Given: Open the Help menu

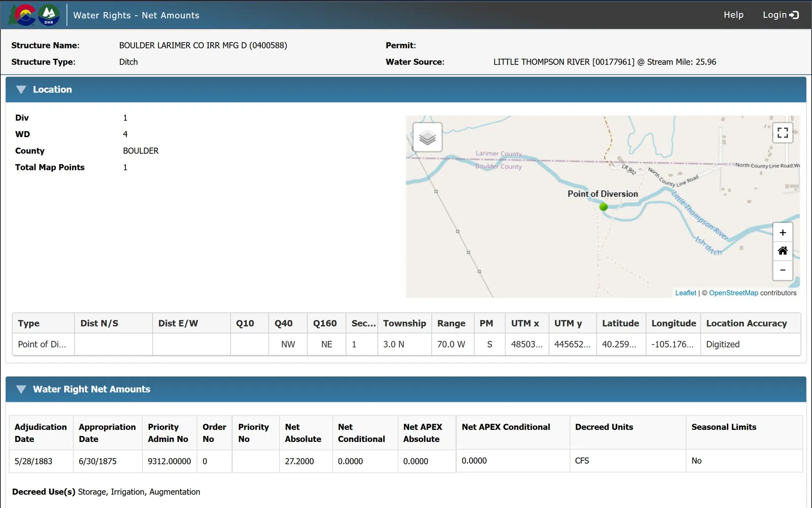Looking at the screenshot, I should pyautogui.click(x=733, y=15).
